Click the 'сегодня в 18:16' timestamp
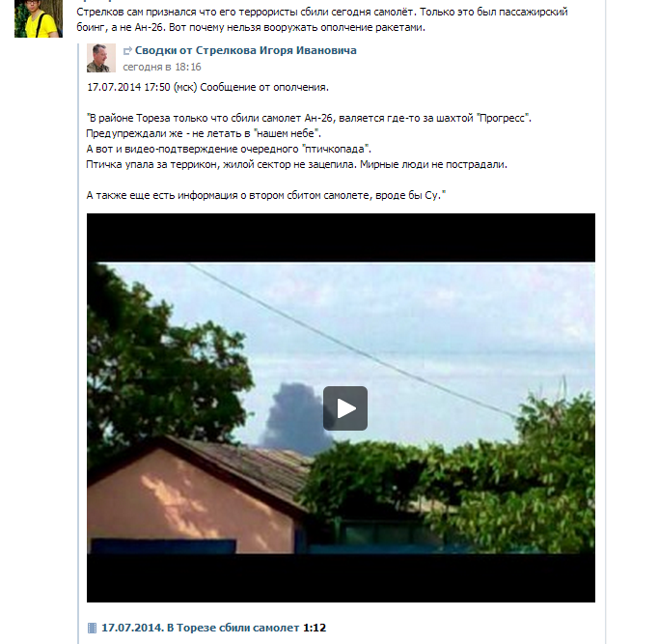Image resolution: width=658 pixels, height=644 pixels. tap(161, 67)
